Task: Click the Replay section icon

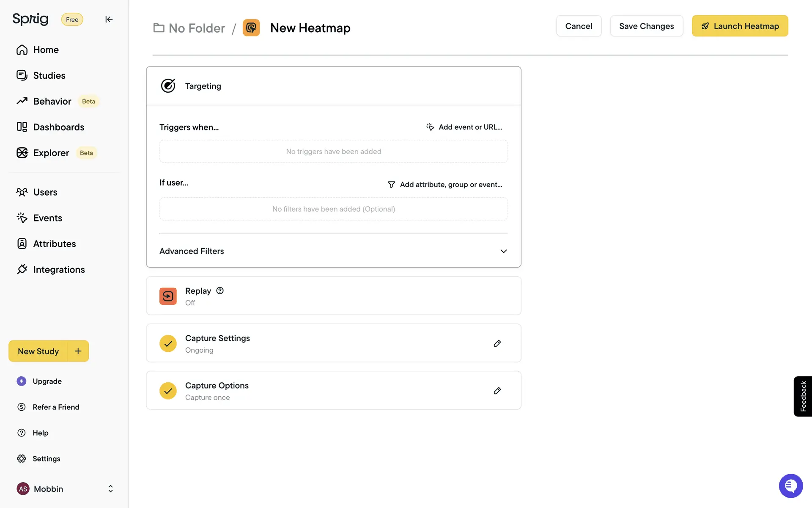Action: 168,296
